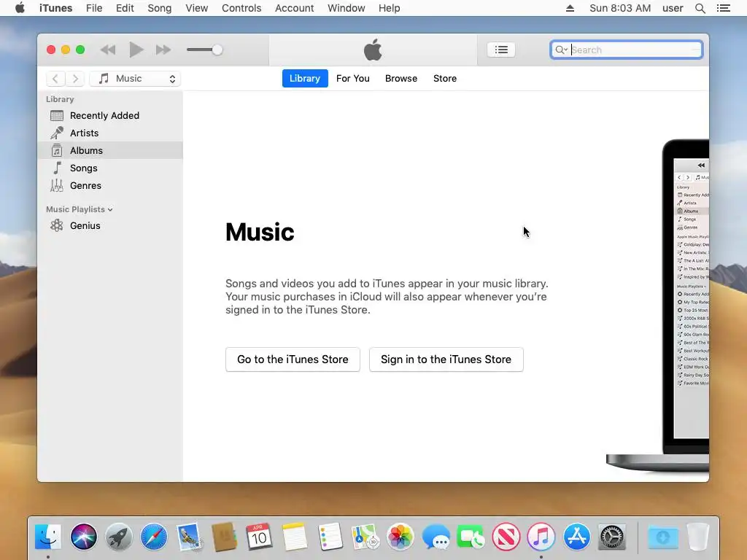This screenshot has height=560, width=747.
Task: Open Calendar from the Dock
Action: [259, 537]
